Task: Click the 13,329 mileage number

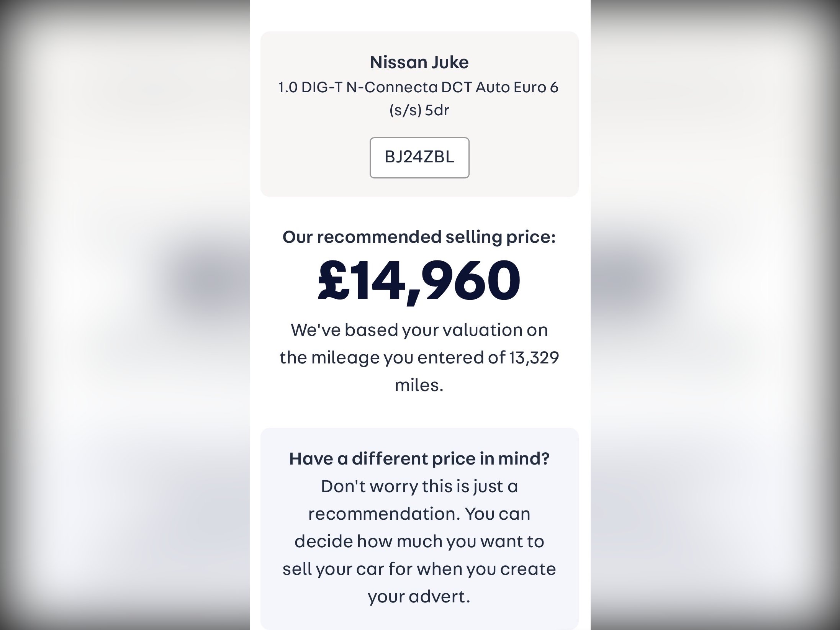Action: click(x=534, y=358)
